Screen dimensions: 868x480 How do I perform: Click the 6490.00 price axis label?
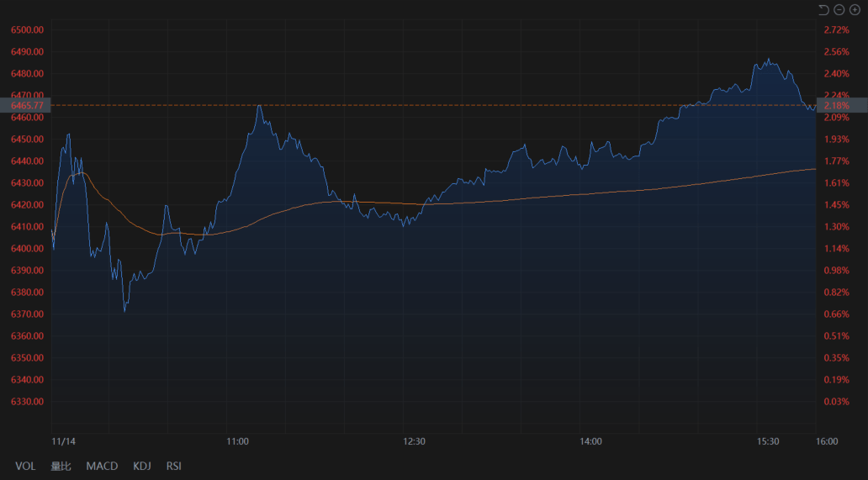(x=27, y=51)
